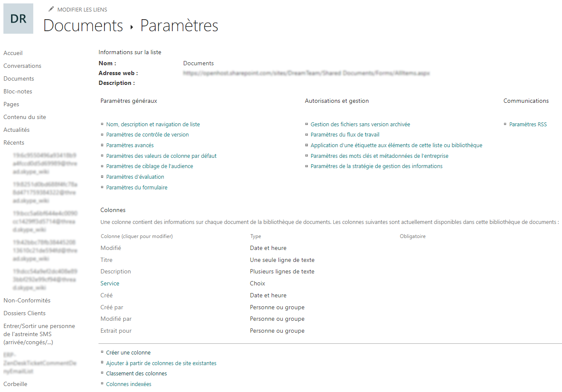
Task: Open Paramètres du flux de travail
Action: click(x=345, y=134)
